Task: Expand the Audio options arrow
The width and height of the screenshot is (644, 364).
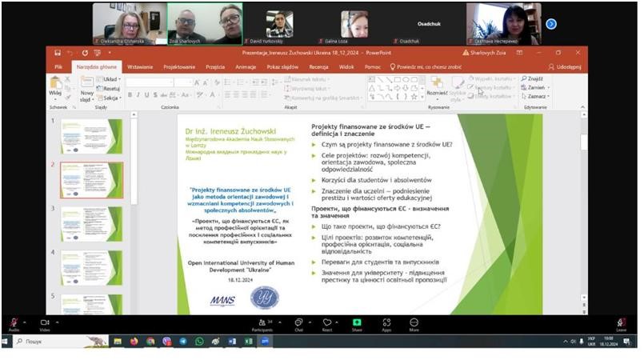Action: (26, 322)
